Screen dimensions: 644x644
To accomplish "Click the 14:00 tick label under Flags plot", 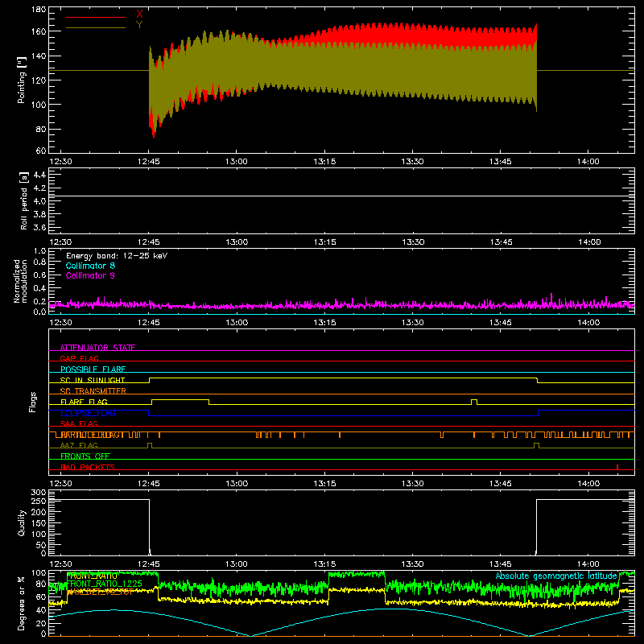I will point(588,484).
